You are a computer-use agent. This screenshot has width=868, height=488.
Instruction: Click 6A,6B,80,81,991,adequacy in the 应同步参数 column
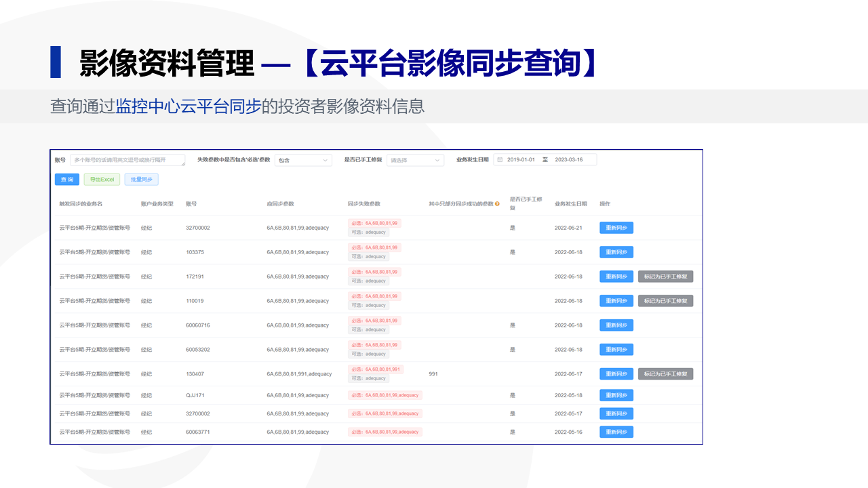pos(300,374)
